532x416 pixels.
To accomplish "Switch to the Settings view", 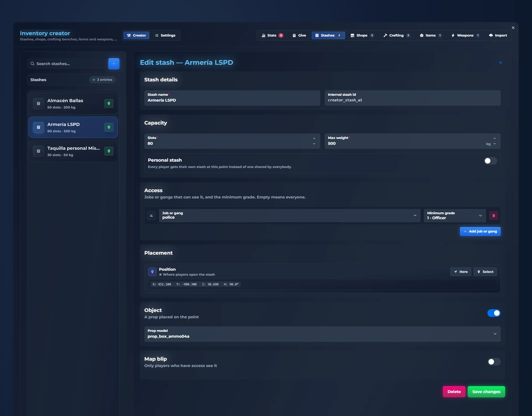I will click(x=165, y=35).
